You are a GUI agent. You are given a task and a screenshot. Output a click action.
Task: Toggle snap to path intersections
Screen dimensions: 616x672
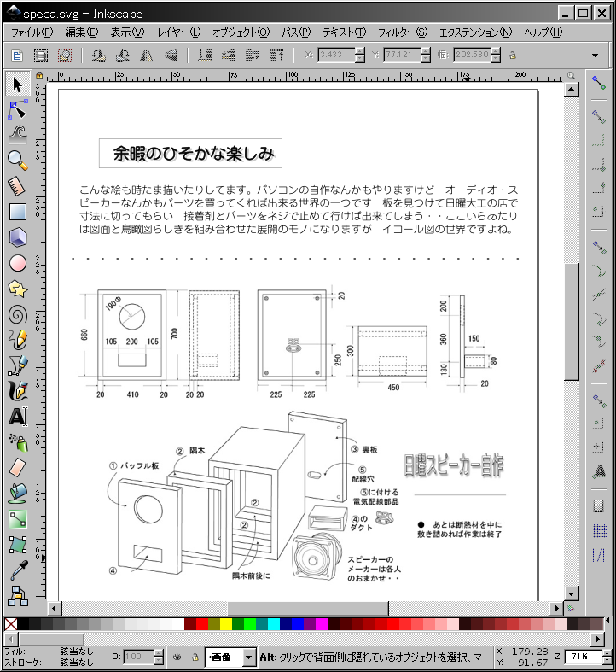click(x=599, y=295)
